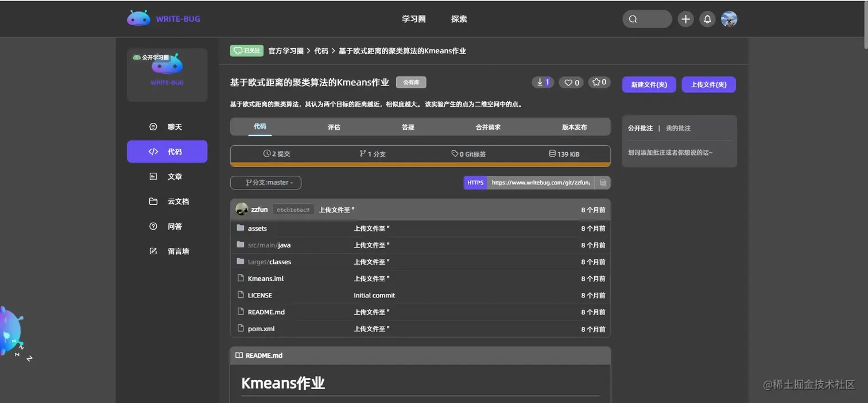Screen dimensions: 868x403
Task: Click the 公有库 badge
Action: pyautogui.click(x=411, y=82)
